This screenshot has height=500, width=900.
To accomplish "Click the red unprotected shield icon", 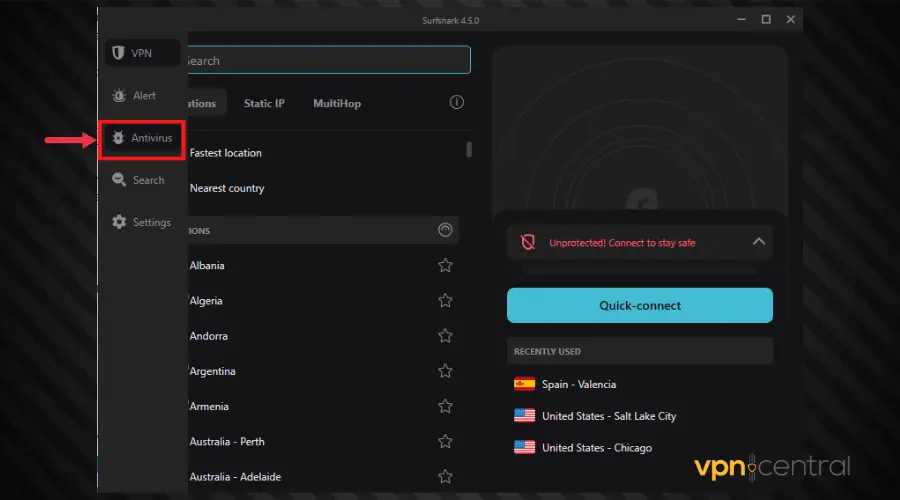I will click(x=527, y=242).
